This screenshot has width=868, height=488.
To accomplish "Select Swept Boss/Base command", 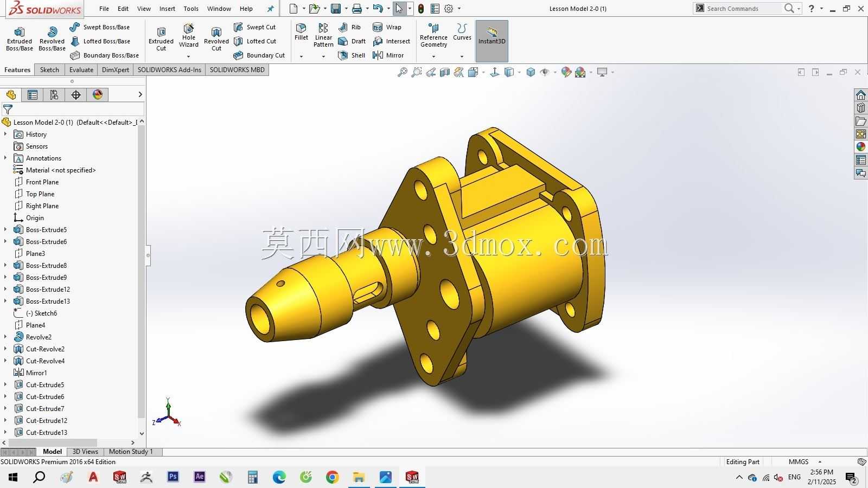I will coord(100,27).
